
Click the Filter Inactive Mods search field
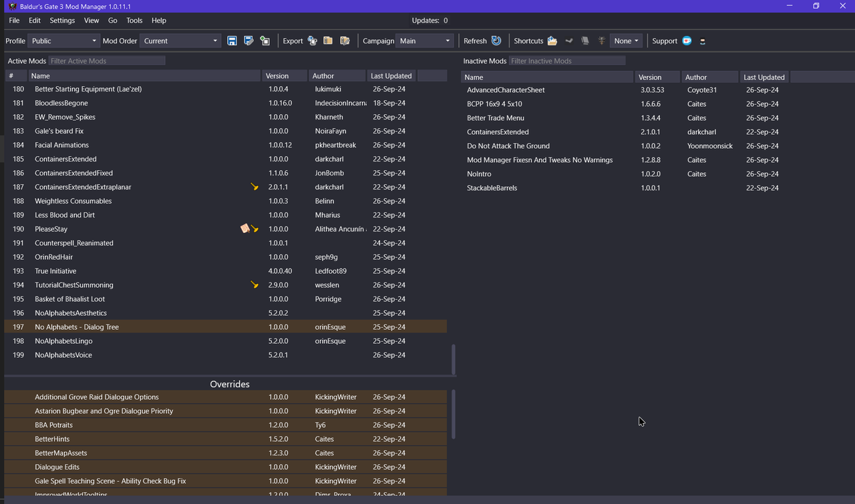tap(567, 61)
